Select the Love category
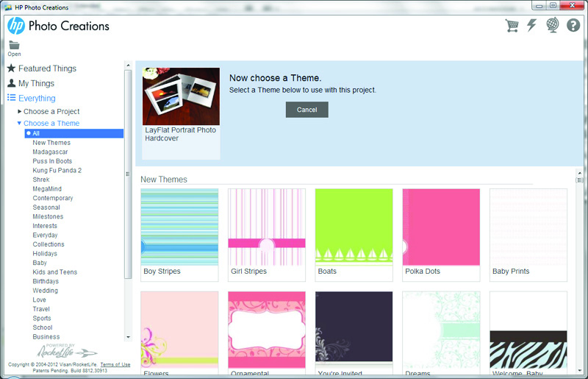 39,300
